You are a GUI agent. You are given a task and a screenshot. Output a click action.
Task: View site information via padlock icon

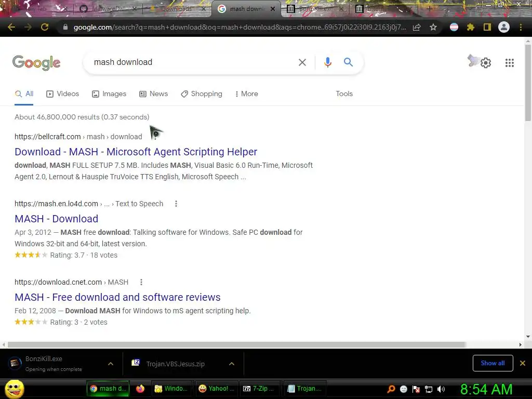click(x=65, y=27)
